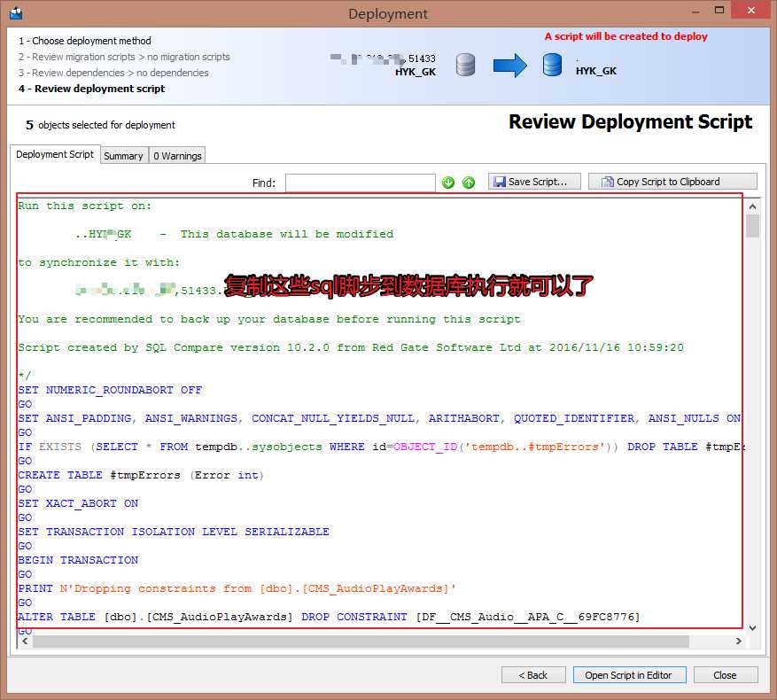
Task: Open Script in Editor
Action: [x=629, y=675]
